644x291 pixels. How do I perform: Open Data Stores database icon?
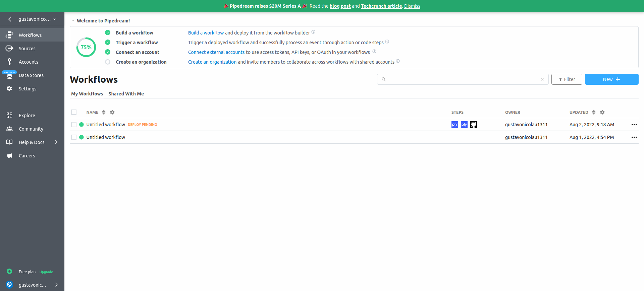pos(9,76)
